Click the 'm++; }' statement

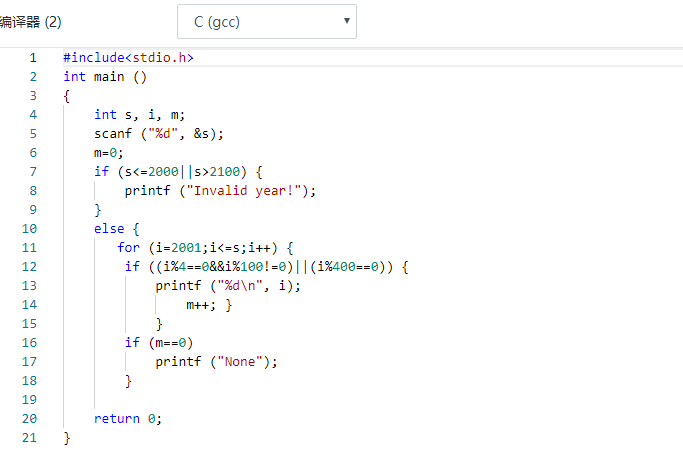coord(209,305)
